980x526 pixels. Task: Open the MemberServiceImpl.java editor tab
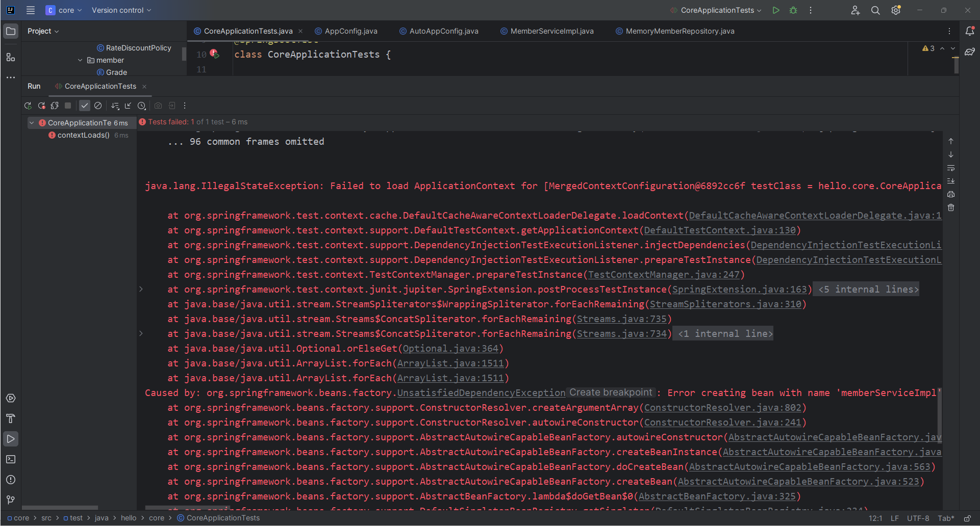(x=551, y=31)
